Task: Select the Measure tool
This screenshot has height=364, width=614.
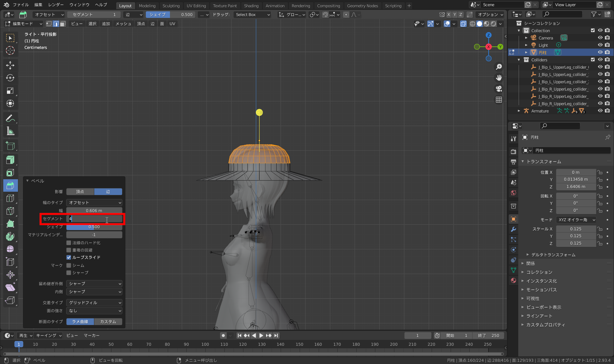Action: point(10,131)
